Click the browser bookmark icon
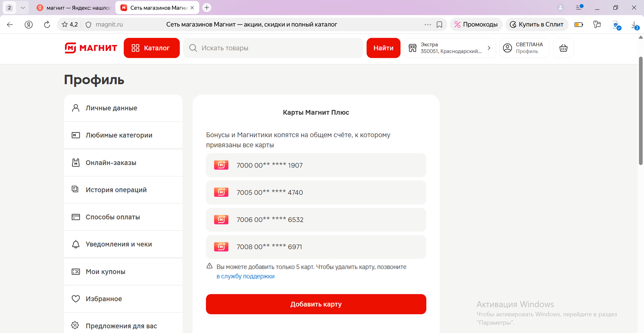The image size is (644, 333). (439, 25)
